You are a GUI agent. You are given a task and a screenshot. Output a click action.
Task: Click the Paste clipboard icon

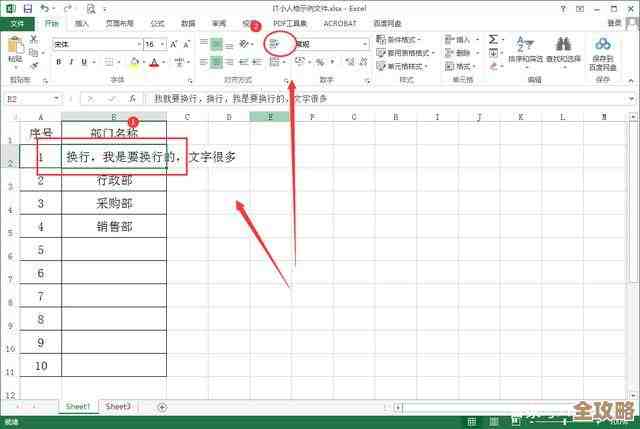pos(16,45)
